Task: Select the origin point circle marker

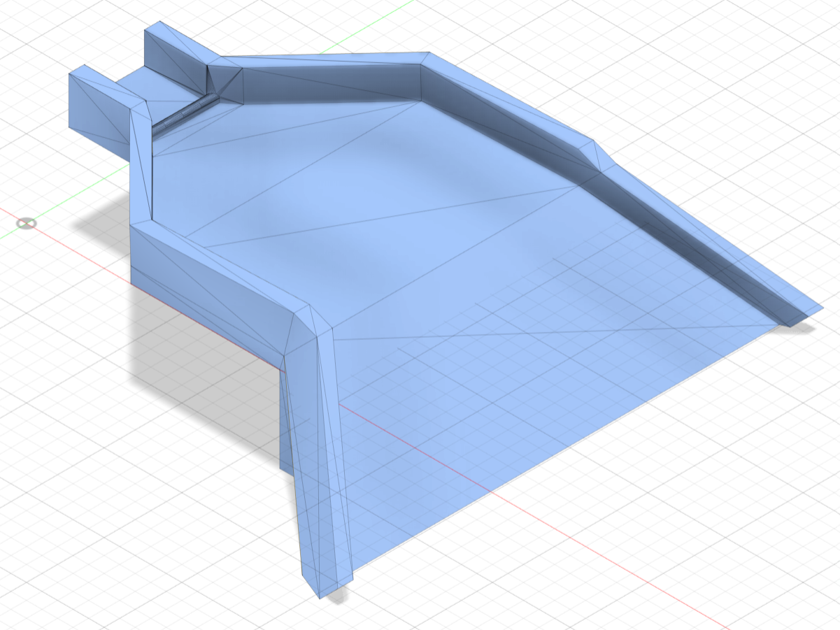Action: (27, 223)
